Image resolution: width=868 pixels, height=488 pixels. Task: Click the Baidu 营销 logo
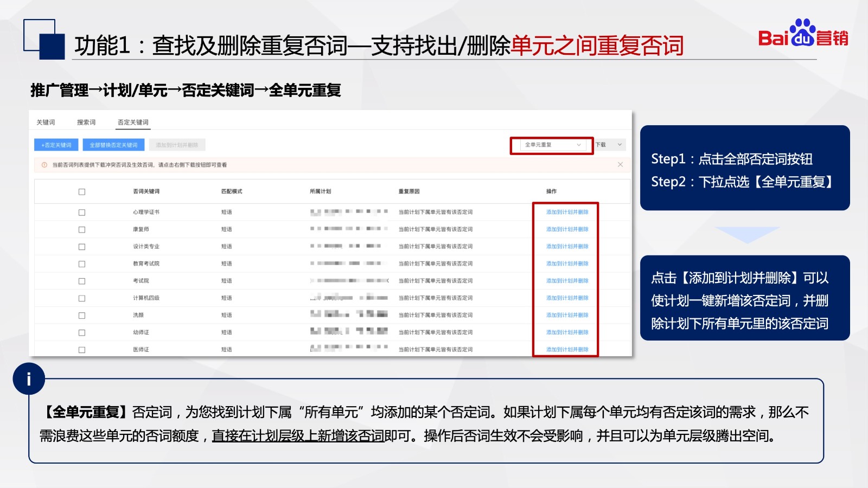click(x=803, y=33)
